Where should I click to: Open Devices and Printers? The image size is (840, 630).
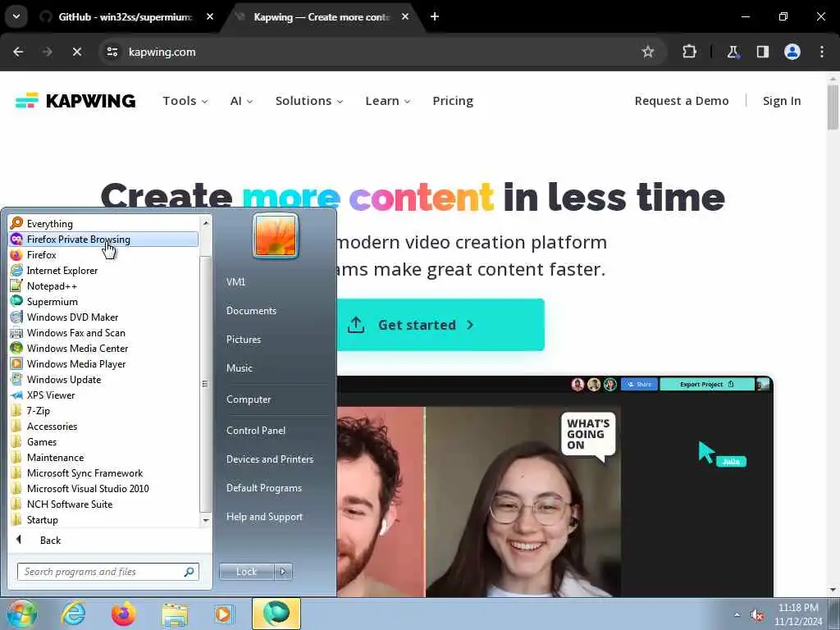pos(269,459)
